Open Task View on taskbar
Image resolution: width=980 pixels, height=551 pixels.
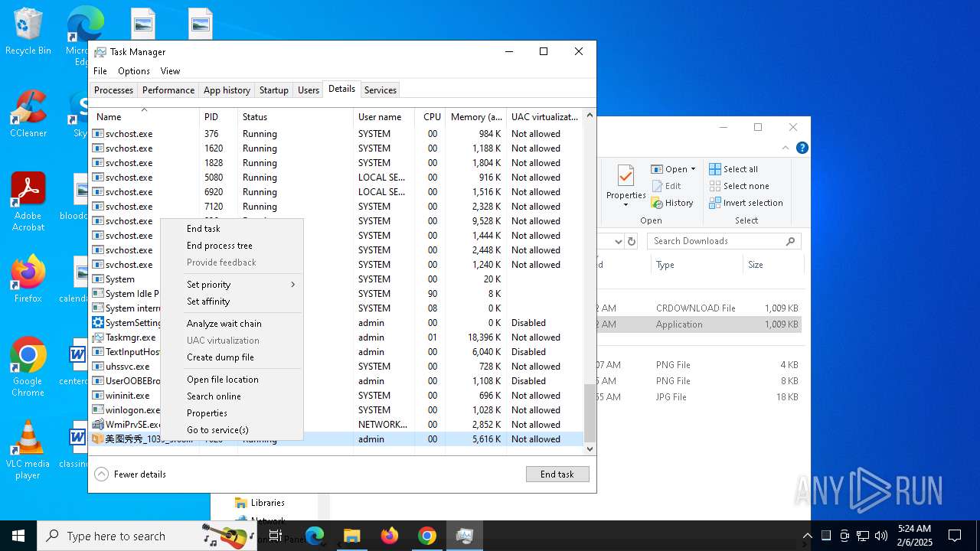click(x=276, y=536)
